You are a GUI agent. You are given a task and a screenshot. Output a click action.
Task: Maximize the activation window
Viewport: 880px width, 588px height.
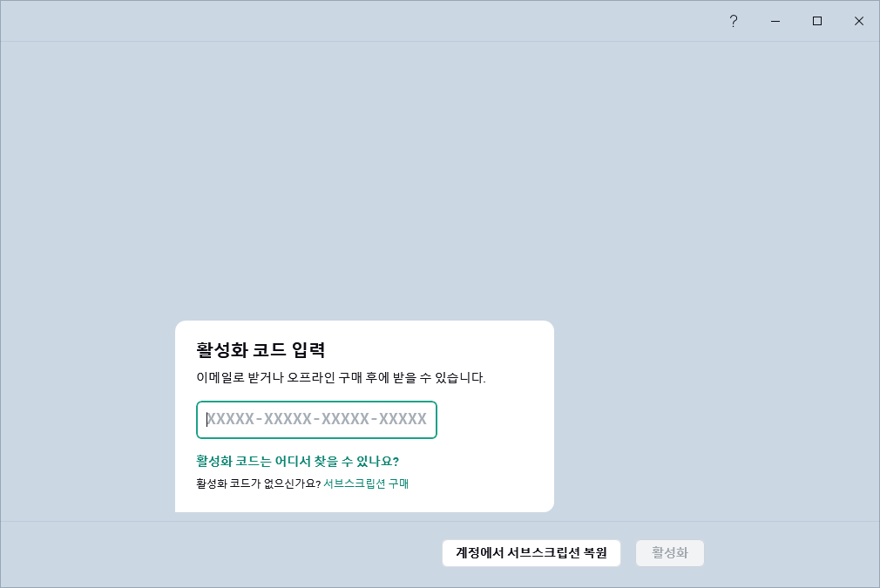(x=817, y=21)
